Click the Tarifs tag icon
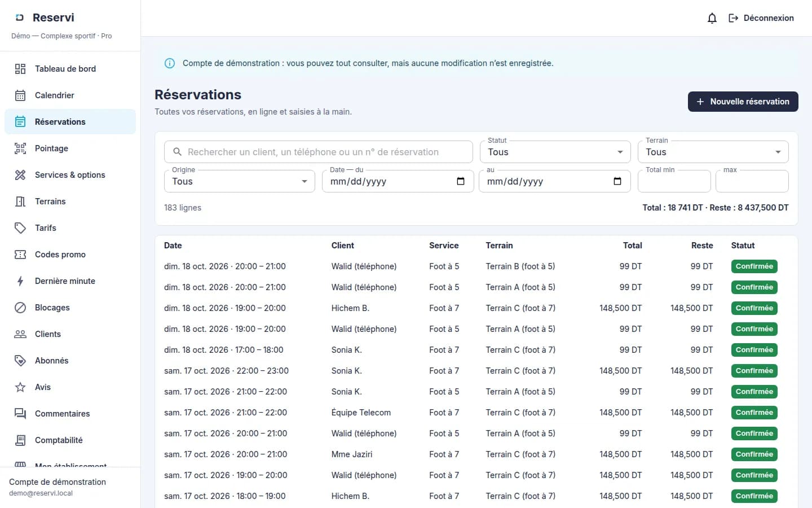The width and height of the screenshot is (812, 508). tap(20, 228)
